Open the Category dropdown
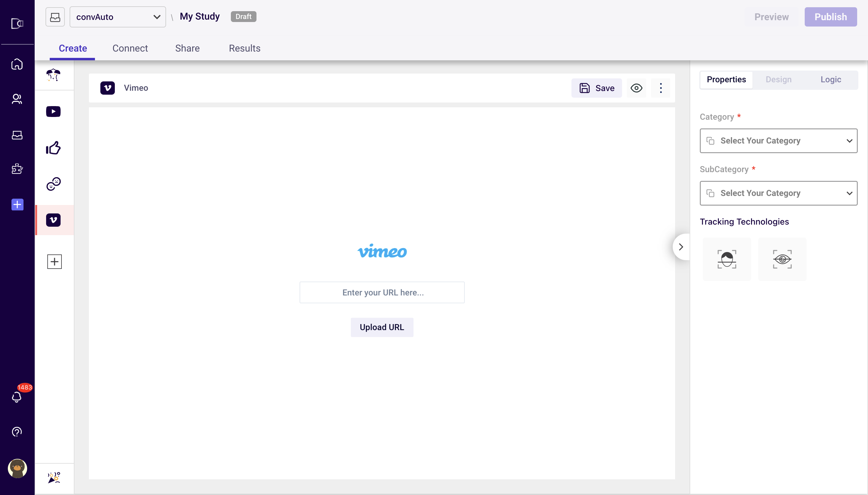This screenshot has height=495, width=868. [x=778, y=141]
